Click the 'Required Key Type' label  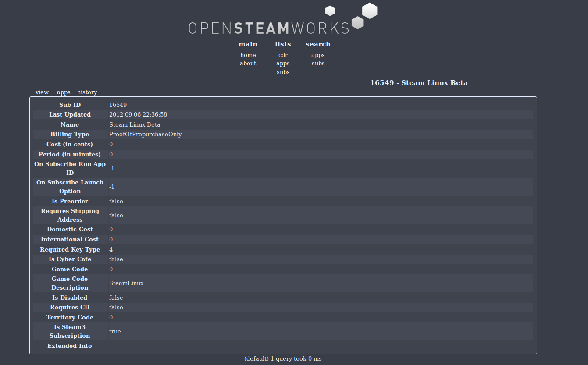pyautogui.click(x=70, y=249)
